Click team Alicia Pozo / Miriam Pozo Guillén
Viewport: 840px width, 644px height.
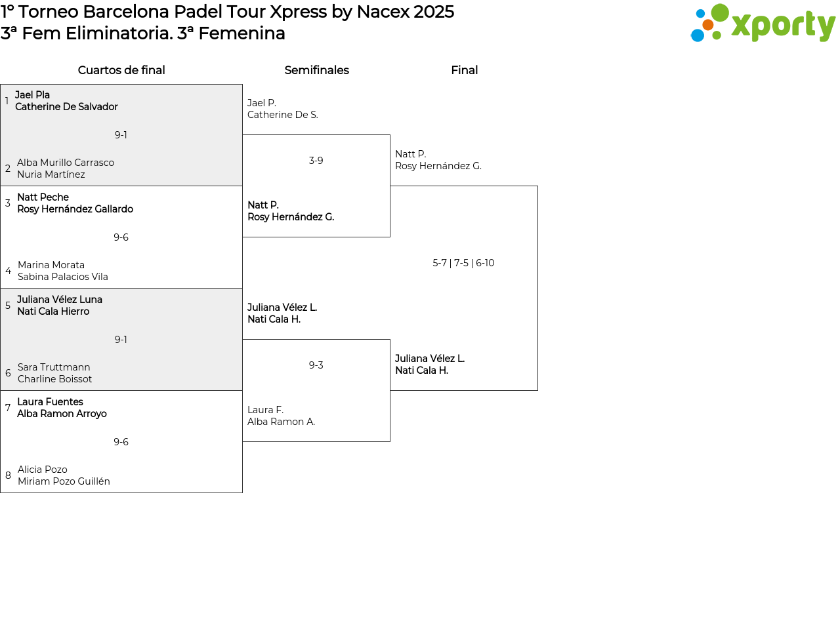pos(64,475)
